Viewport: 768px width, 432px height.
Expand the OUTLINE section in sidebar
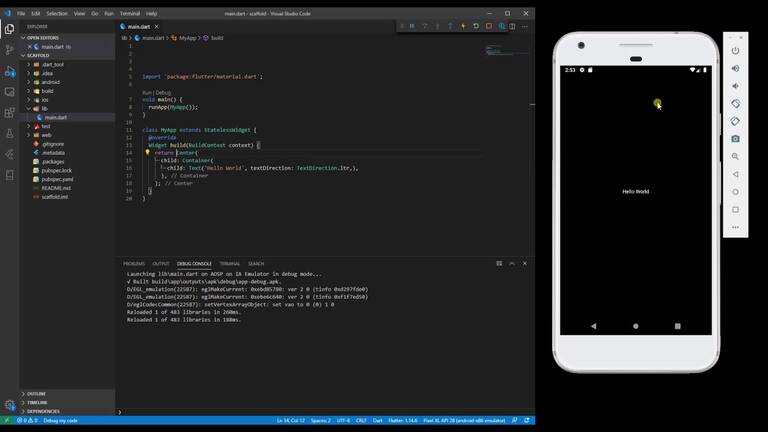click(x=37, y=394)
